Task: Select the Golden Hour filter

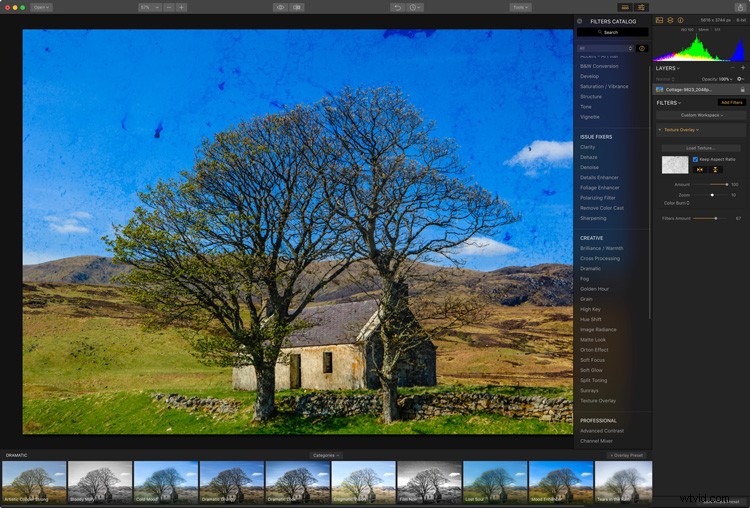Action: [x=595, y=289]
